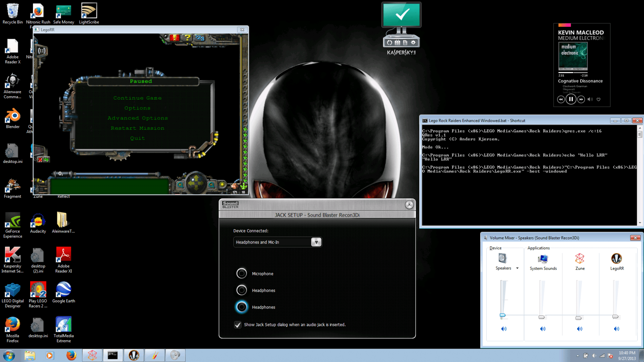Image resolution: width=644 pixels, height=362 pixels.
Task: Open the GeForce Experience desktop icon
Action: click(13, 226)
